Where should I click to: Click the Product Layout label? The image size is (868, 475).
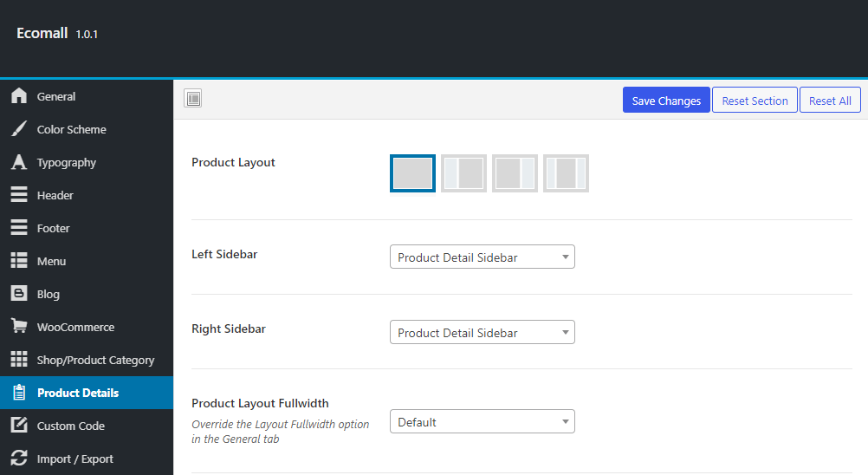pos(233,163)
